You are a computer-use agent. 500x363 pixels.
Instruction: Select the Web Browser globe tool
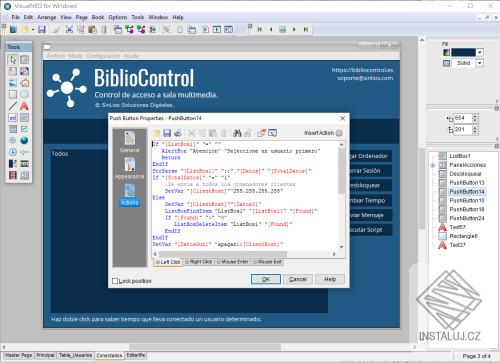24,140
